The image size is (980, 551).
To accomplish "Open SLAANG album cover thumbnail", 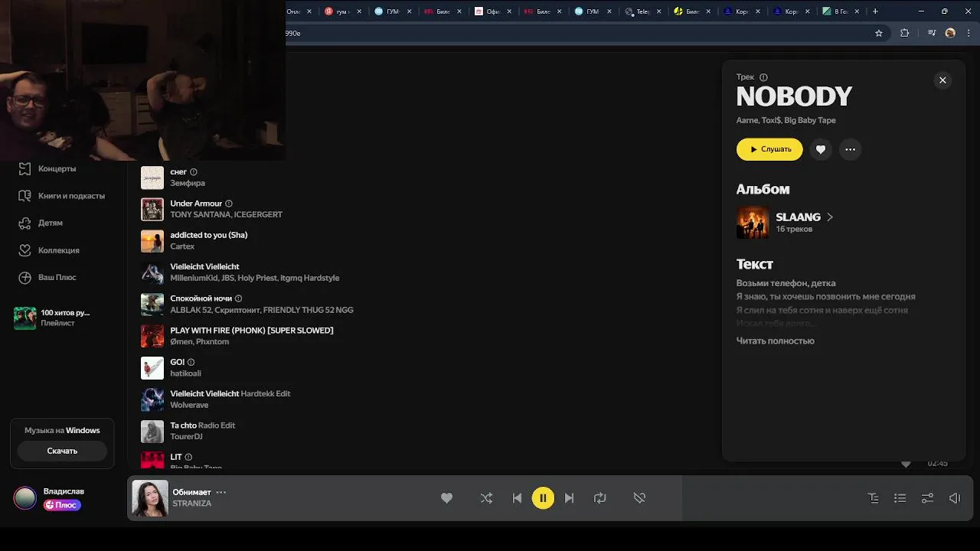I will 753,223.
